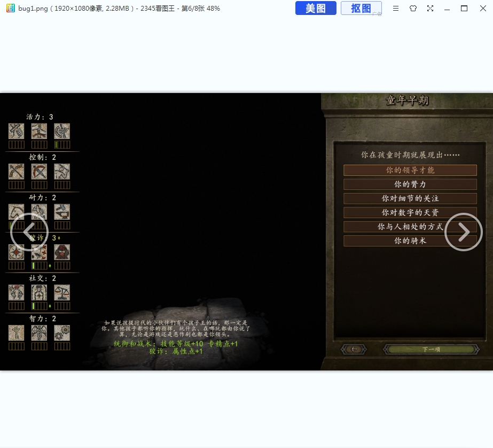Go to the previous image with left arrow
The image size is (493, 448).
(x=29, y=232)
